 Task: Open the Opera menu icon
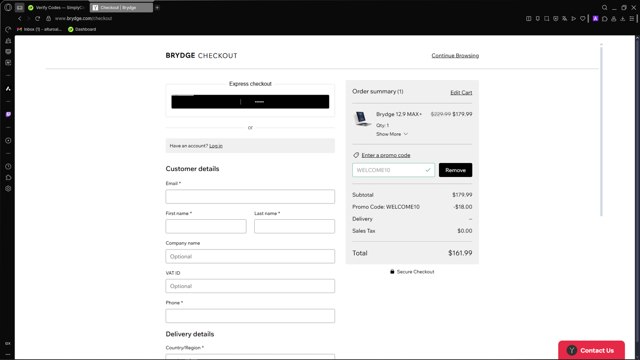8,7
